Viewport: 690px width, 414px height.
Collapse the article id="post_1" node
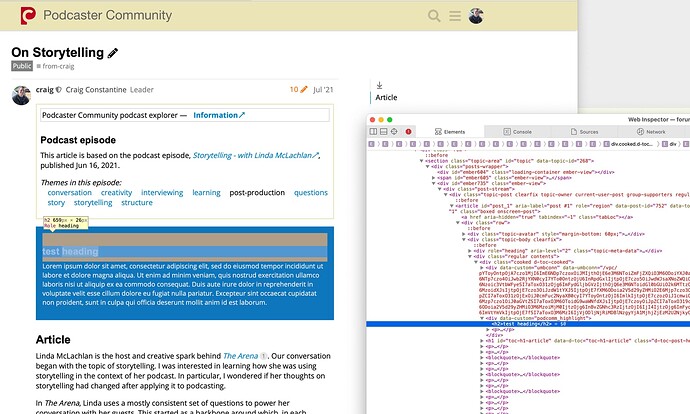click(x=451, y=206)
